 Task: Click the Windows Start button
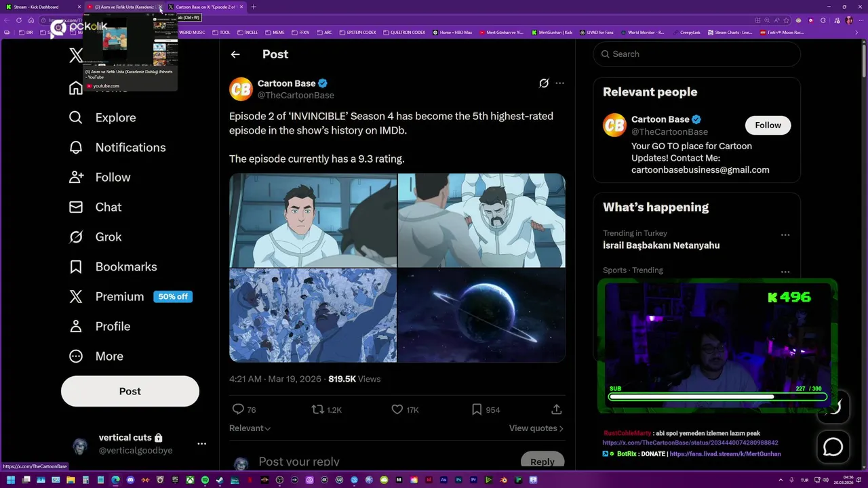point(11,480)
